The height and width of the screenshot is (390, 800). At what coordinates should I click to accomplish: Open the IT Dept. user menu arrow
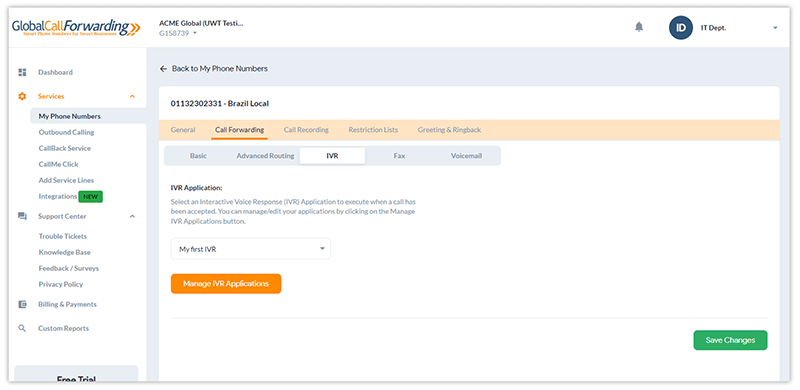point(775,28)
